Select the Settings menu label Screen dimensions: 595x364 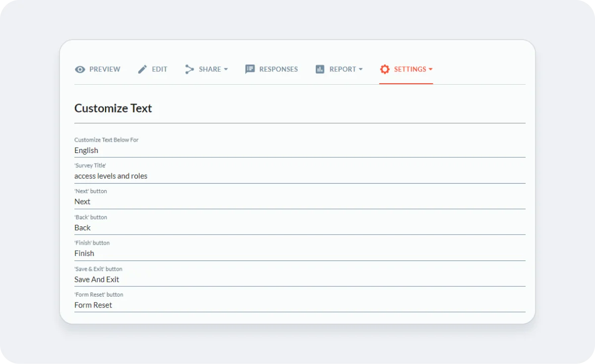[x=410, y=69]
